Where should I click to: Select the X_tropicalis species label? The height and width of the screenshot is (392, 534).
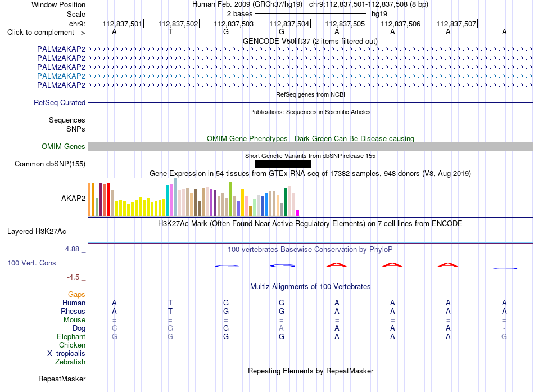coord(66,354)
